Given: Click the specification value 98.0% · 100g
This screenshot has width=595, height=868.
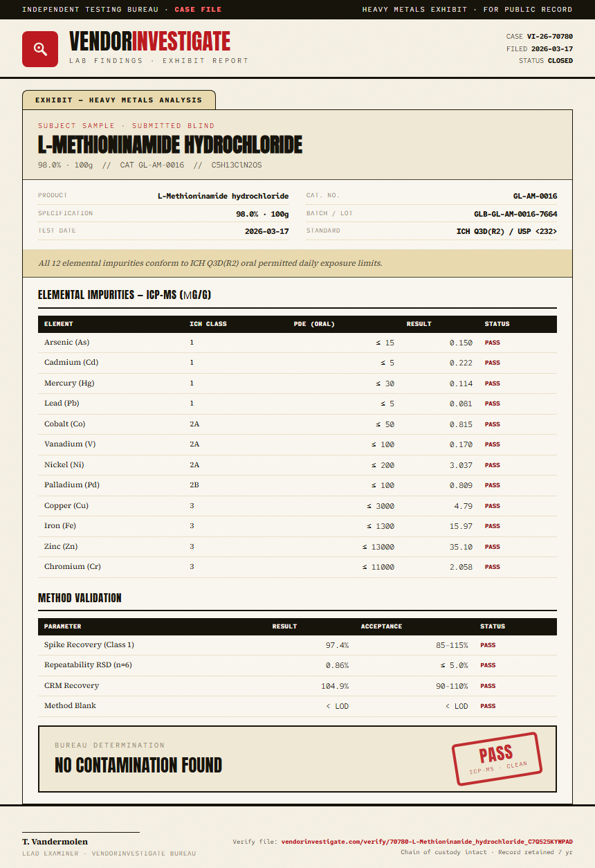Looking at the screenshot, I should pos(262,214).
